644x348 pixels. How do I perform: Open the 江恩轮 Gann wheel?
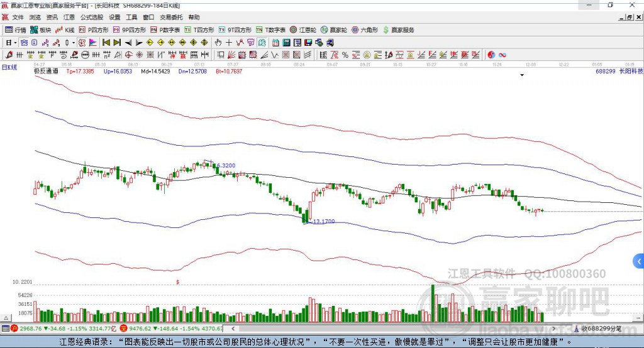point(303,30)
